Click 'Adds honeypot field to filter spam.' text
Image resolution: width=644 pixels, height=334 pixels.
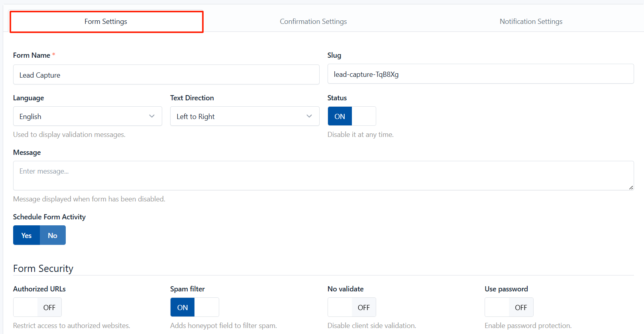[224, 326]
